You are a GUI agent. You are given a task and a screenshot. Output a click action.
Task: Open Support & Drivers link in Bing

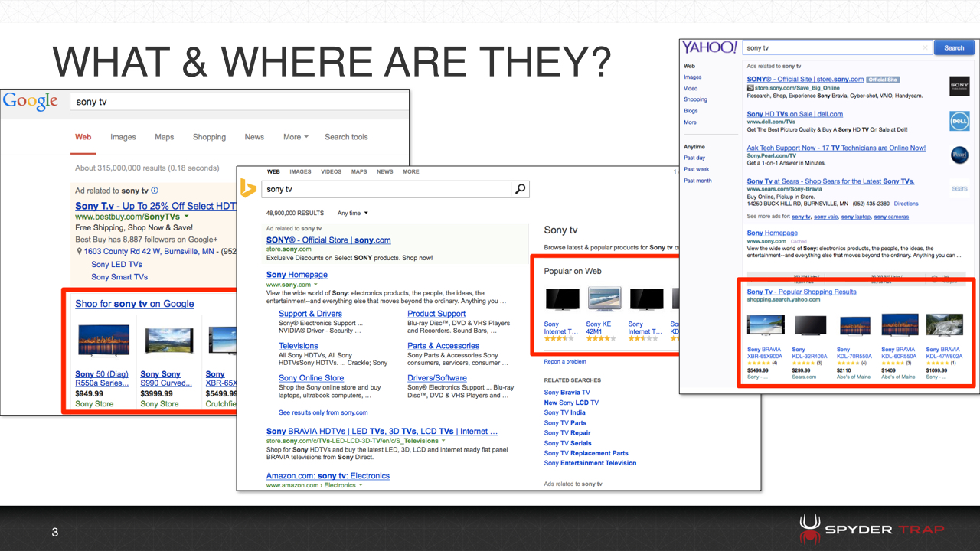310,314
